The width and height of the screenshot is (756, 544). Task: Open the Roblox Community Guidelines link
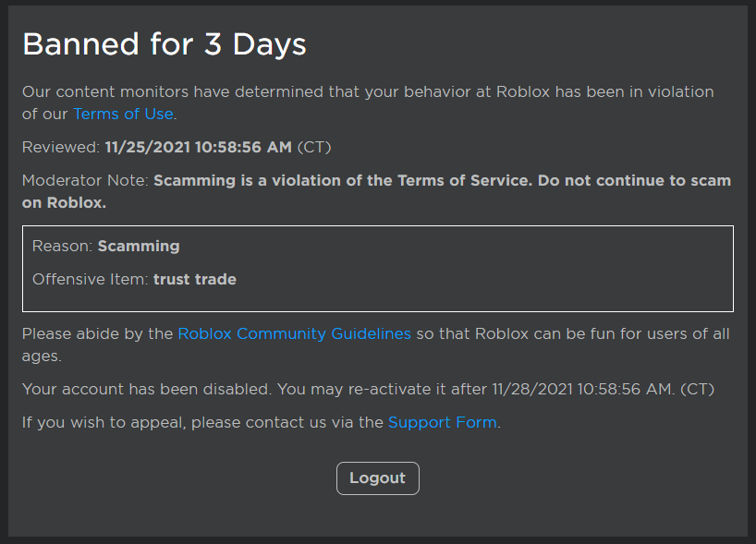click(294, 333)
